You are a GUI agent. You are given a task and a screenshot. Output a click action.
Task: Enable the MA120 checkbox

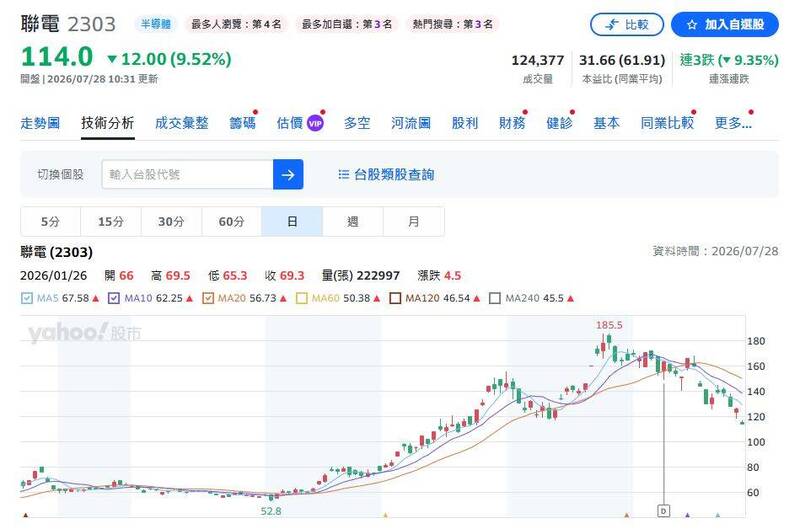pyautogui.click(x=395, y=298)
